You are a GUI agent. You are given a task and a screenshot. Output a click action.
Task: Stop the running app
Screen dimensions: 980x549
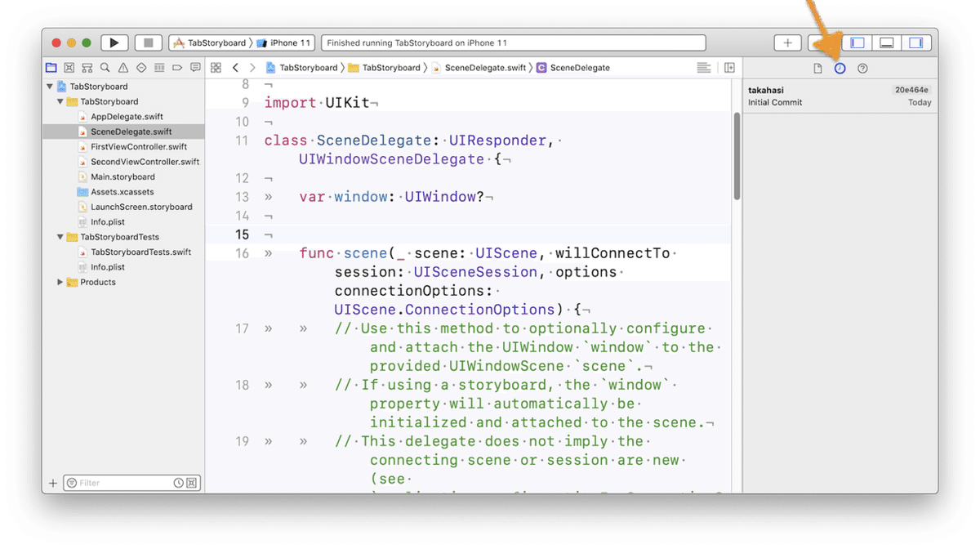pyautogui.click(x=148, y=42)
